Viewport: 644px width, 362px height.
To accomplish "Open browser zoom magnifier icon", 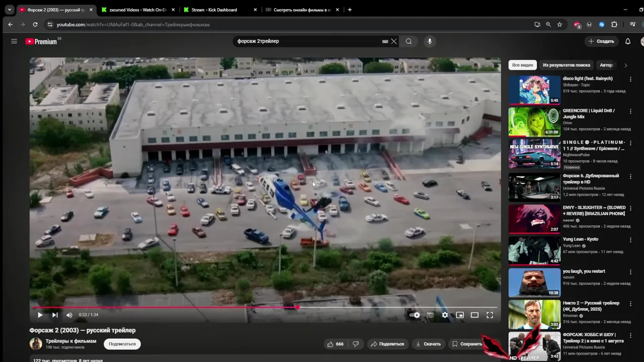I will [548, 24].
